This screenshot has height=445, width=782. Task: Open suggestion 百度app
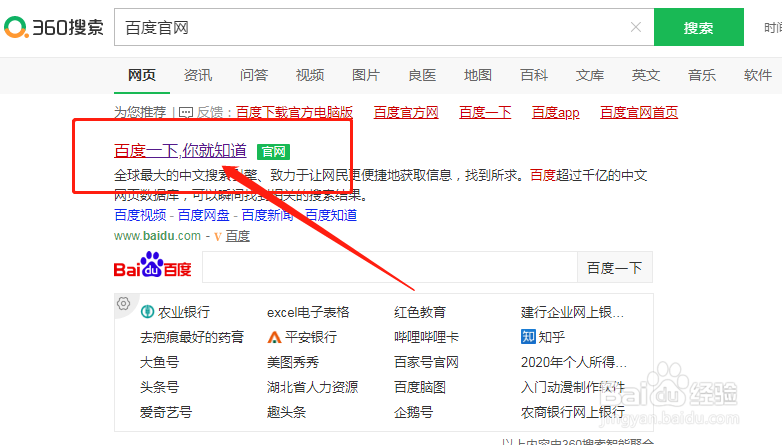(556, 112)
